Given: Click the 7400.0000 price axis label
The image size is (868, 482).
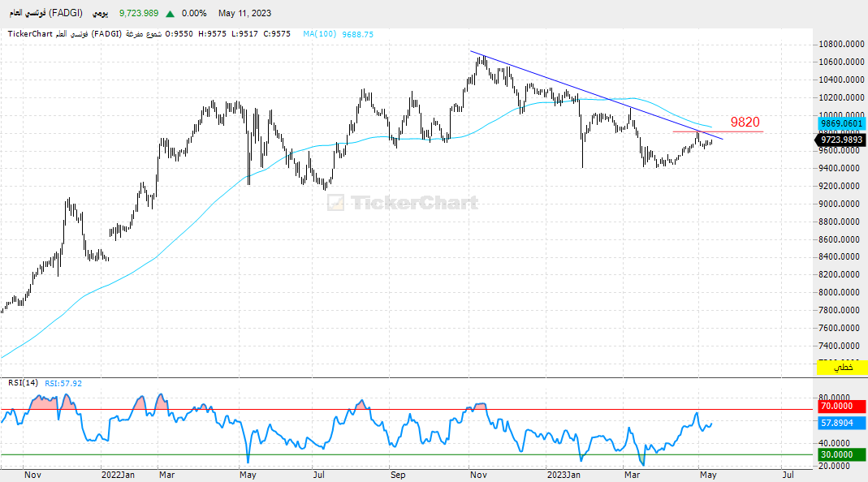Looking at the screenshot, I should (x=841, y=346).
